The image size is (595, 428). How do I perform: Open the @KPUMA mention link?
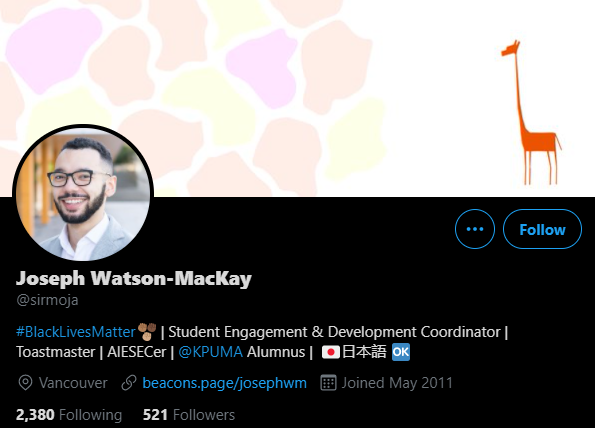coord(210,352)
